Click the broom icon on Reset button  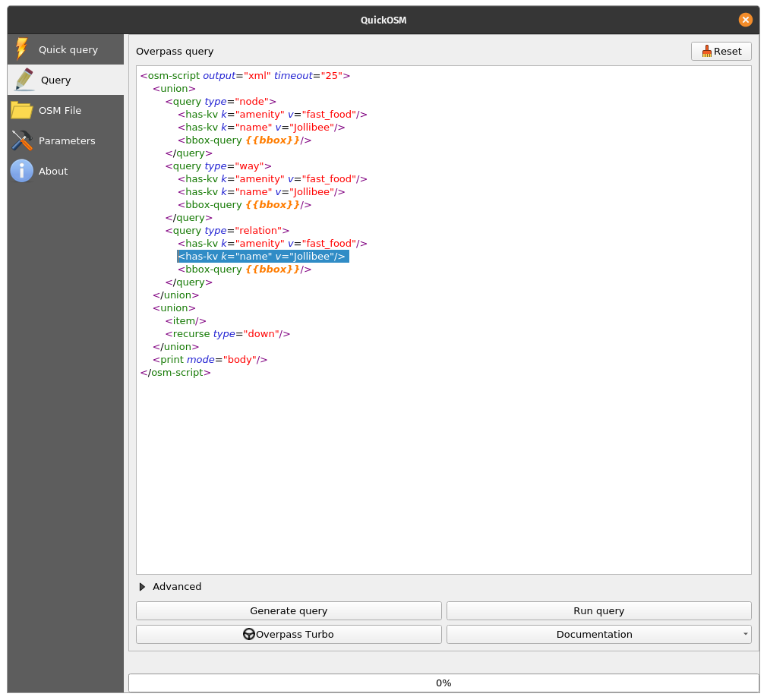tap(707, 52)
